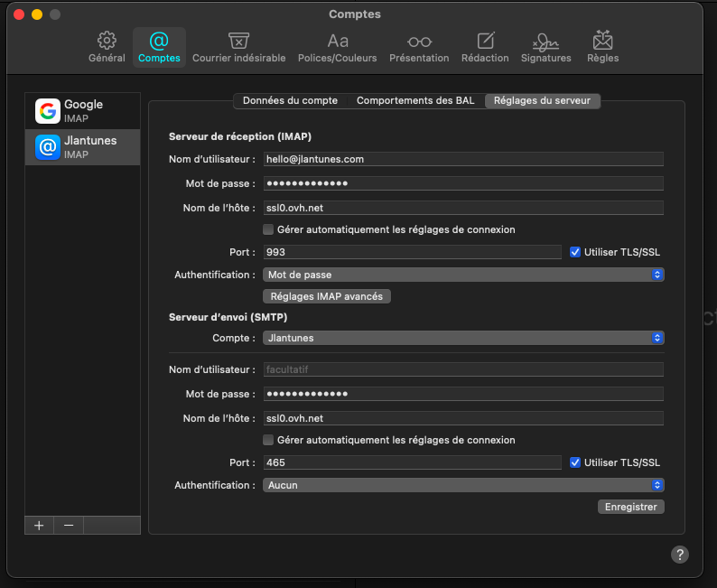
Task: Enable automatic IMAP connection settings checkbox
Action: pyautogui.click(x=268, y=229)
